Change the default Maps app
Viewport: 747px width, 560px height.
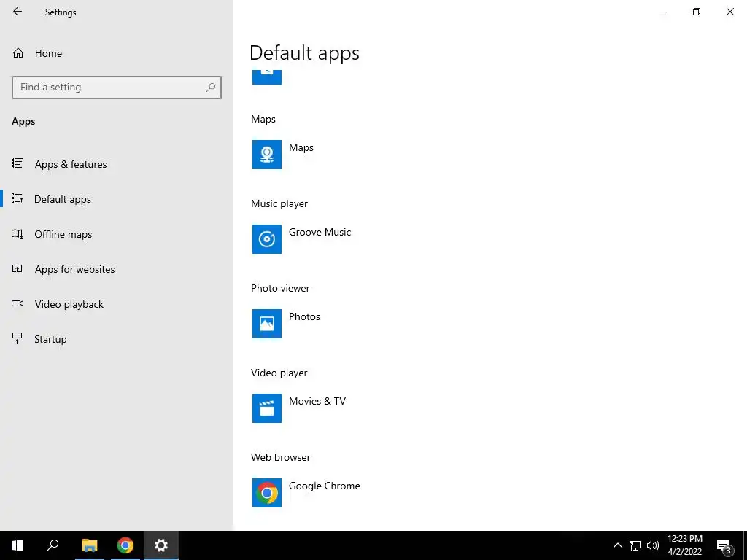pos(301,147)
